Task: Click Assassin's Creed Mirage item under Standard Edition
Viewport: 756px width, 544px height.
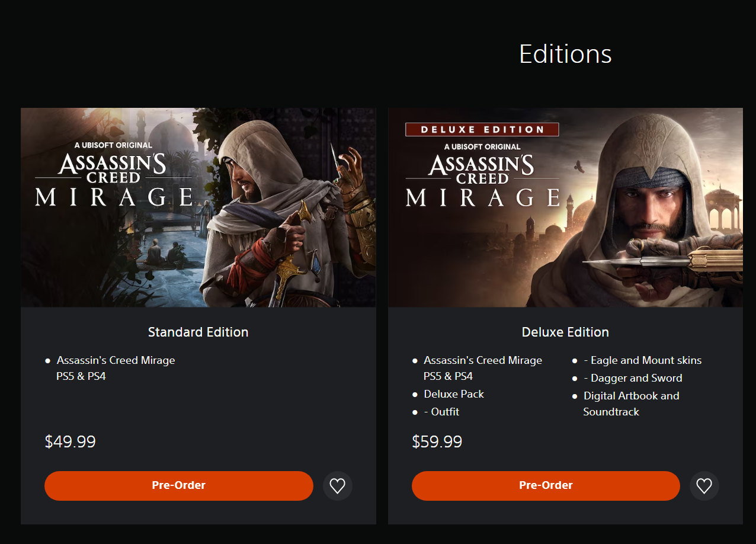Action: click(x=116, y=360)
